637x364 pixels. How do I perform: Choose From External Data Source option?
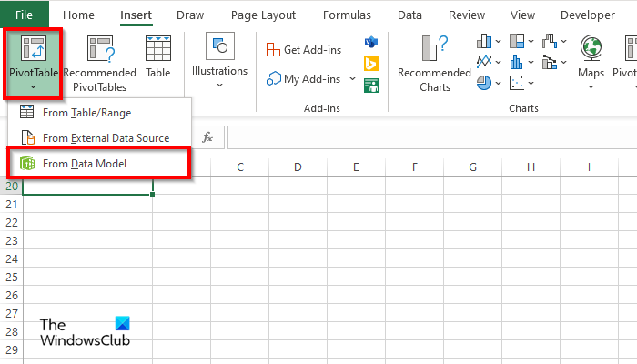(x=106, y=138)
